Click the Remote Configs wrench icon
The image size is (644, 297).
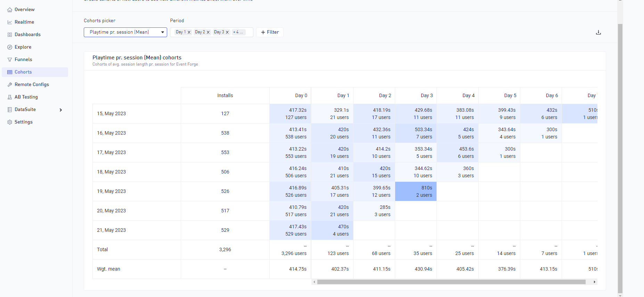[10, 85]
